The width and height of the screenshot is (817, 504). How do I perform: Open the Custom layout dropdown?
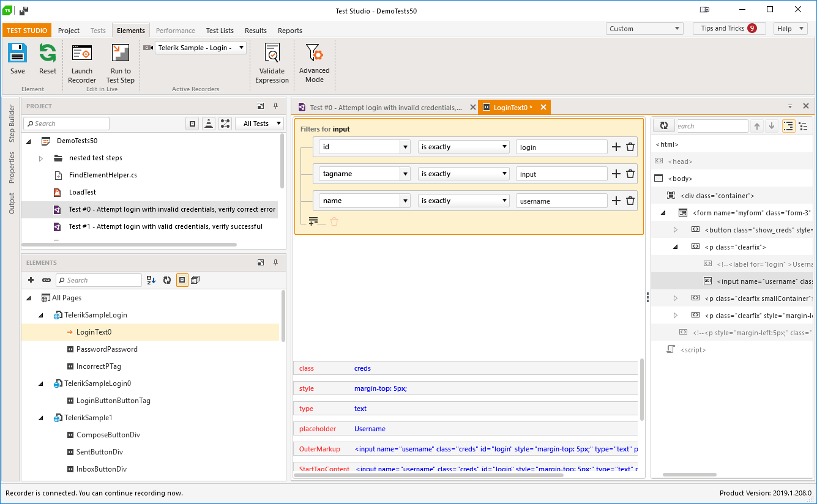[x=644, y=29]
